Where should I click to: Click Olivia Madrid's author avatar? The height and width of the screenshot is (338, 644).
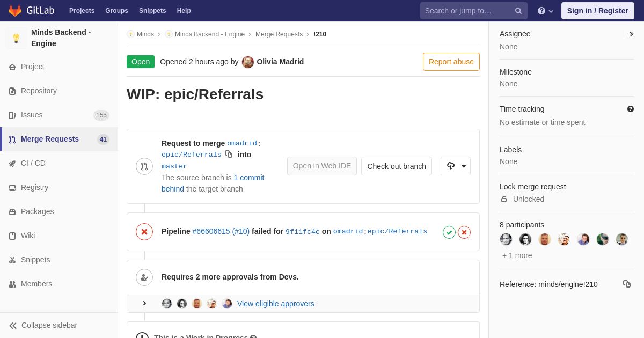click(x=248, y=62)
